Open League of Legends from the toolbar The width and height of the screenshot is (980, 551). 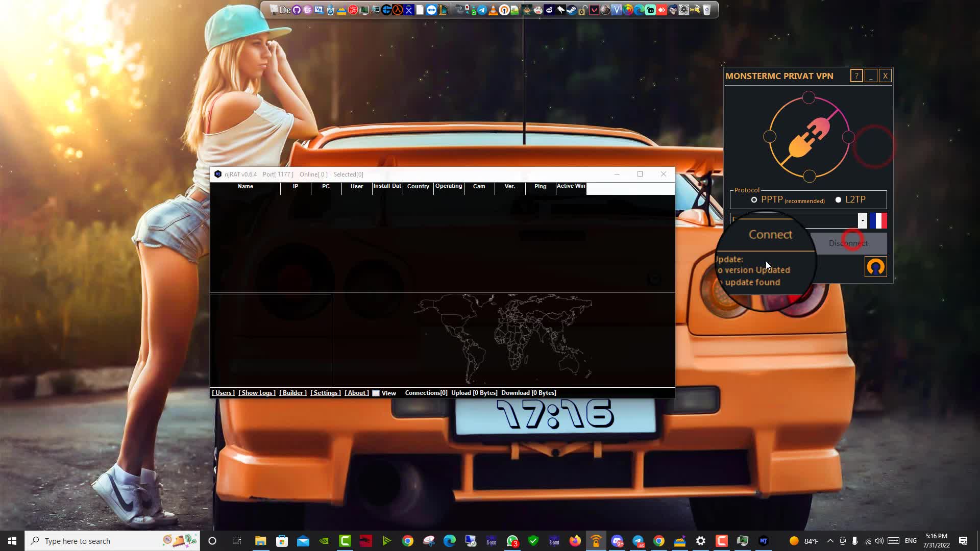click(443, 10)
